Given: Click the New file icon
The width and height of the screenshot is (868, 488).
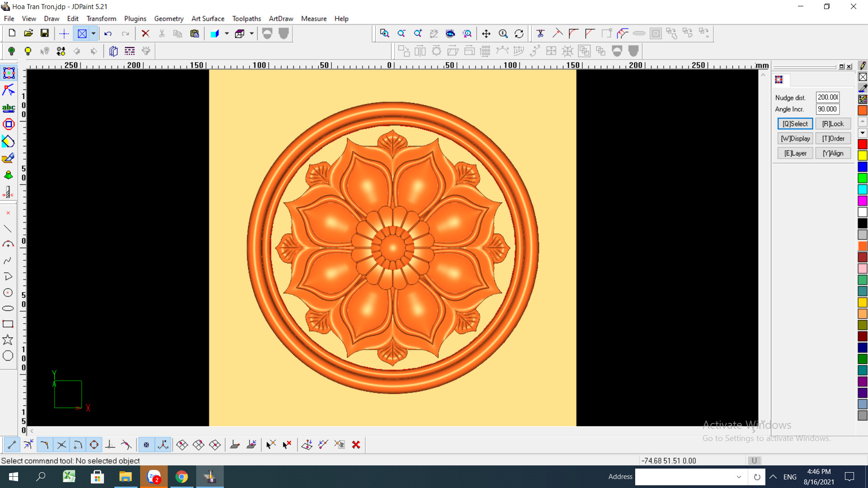Looking at the screenshot, I should pyautogui.click(x=12, y=33).
